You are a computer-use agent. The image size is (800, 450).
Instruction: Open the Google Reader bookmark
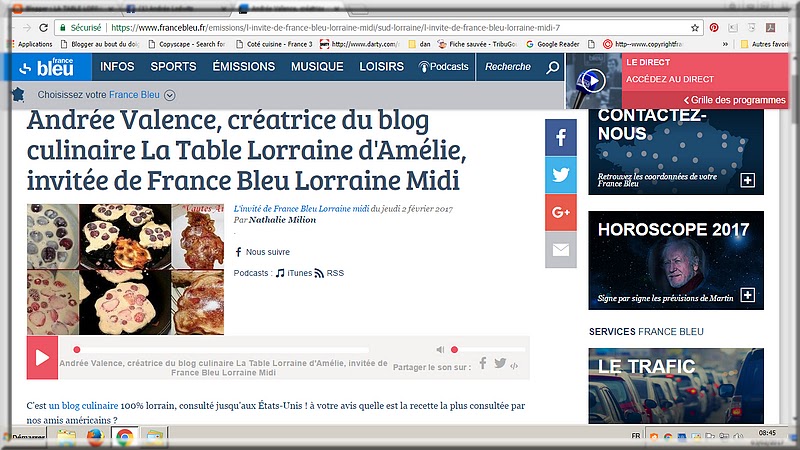tap(553, 44)
